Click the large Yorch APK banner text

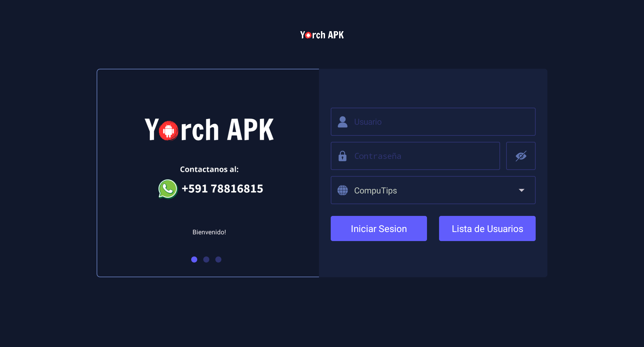209,130
